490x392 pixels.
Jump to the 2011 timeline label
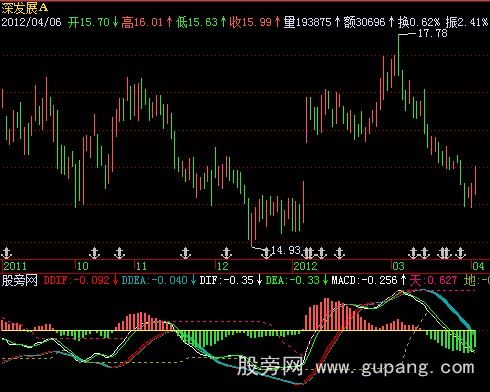[x=15, y=266]
